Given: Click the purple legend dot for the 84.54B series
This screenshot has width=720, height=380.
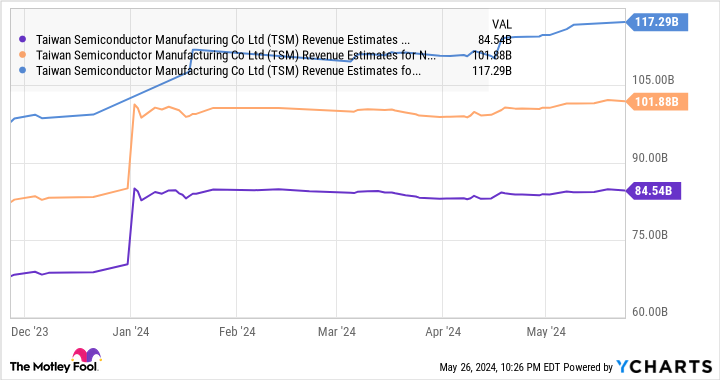Looking at the screenshot, I should coord(22,40).
